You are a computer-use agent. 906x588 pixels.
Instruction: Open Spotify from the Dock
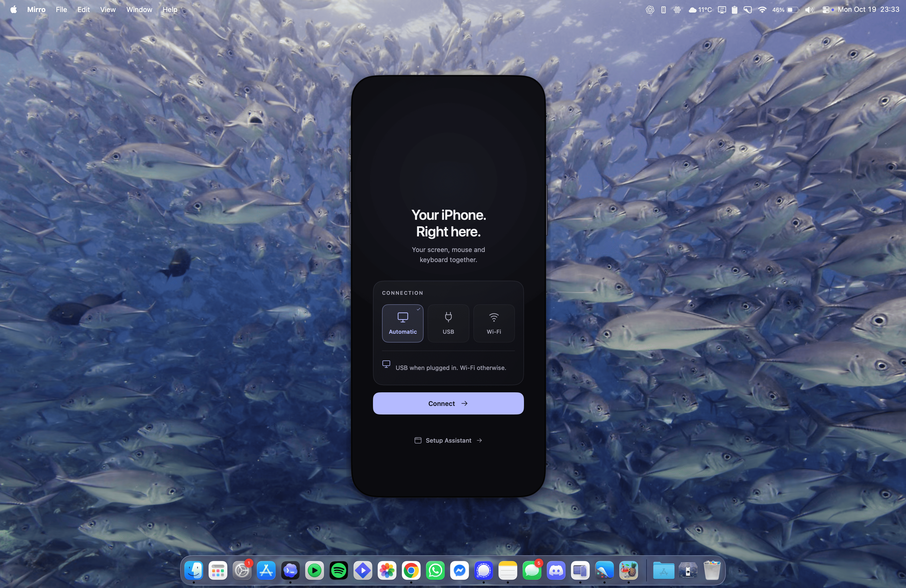pos(339,570)
